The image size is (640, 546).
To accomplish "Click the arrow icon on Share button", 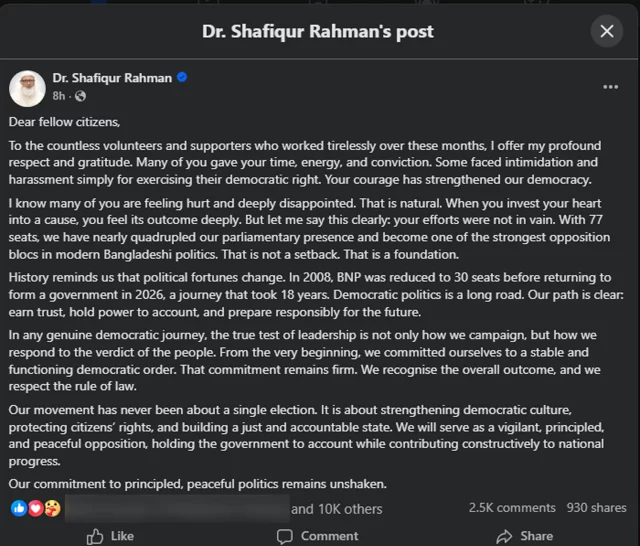I will 500,536.
